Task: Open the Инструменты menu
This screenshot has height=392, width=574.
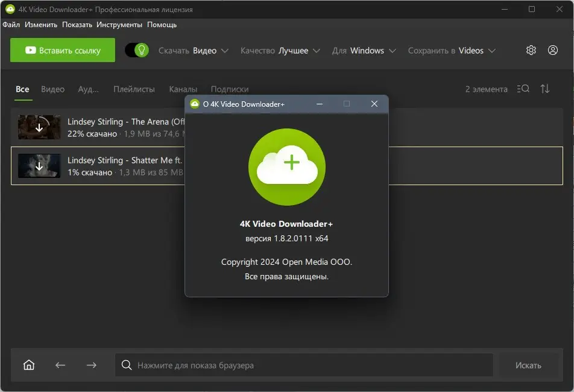Action: (x=119, y=25)
